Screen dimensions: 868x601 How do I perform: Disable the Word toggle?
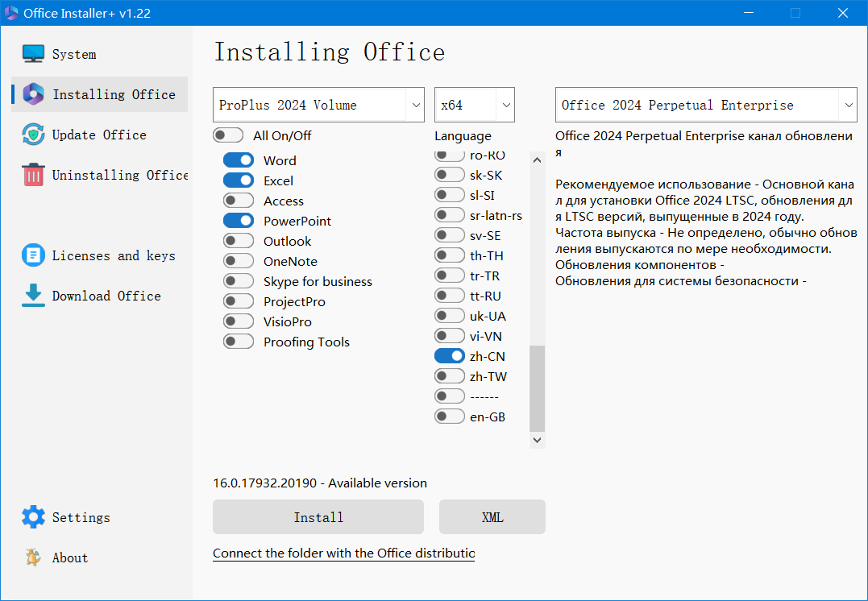coord(239,160)
